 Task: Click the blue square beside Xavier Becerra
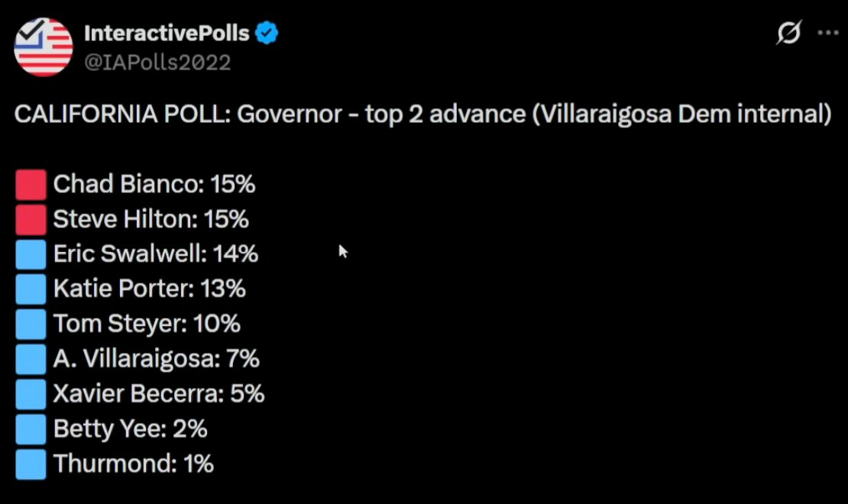[31, 394]
